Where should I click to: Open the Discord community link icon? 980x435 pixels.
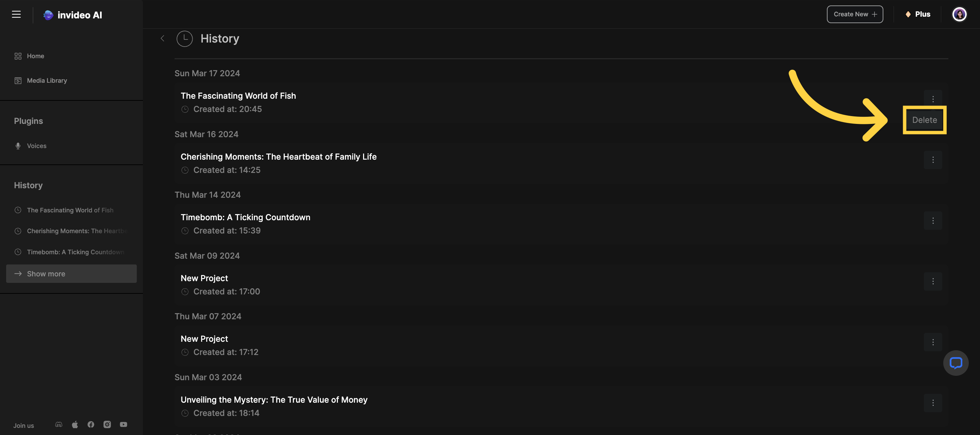(59, 424)
